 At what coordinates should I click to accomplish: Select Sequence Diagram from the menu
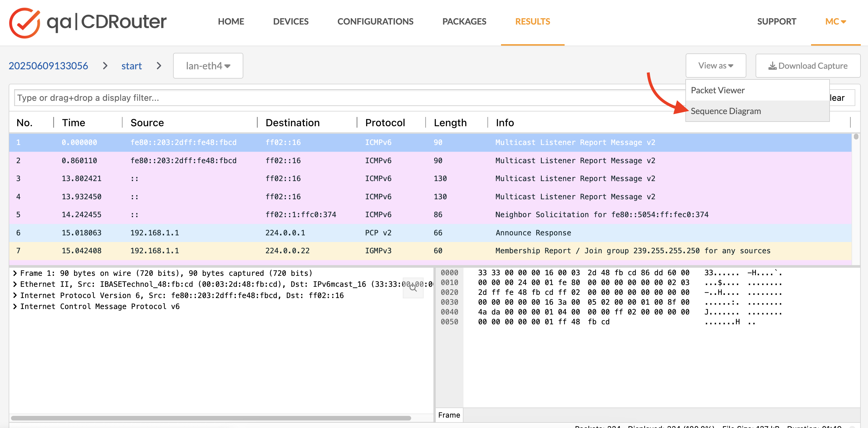click(x=757, y=111)
